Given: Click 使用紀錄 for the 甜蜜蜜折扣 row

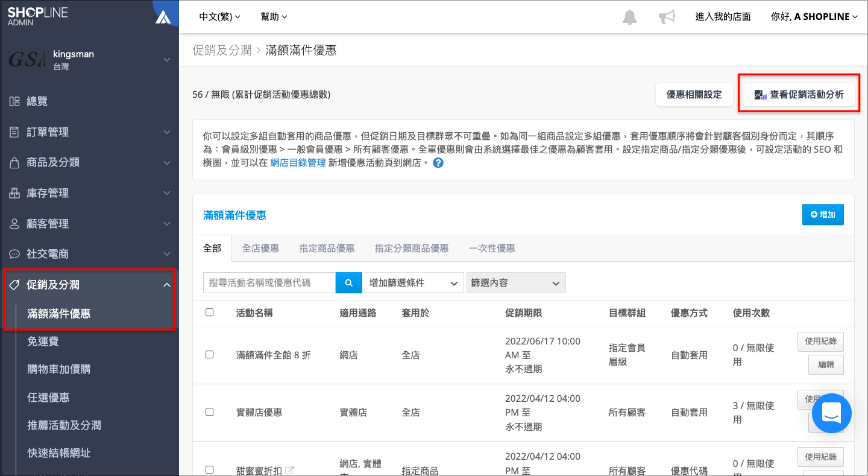Looking at the screenshot, I should (820, 457).
